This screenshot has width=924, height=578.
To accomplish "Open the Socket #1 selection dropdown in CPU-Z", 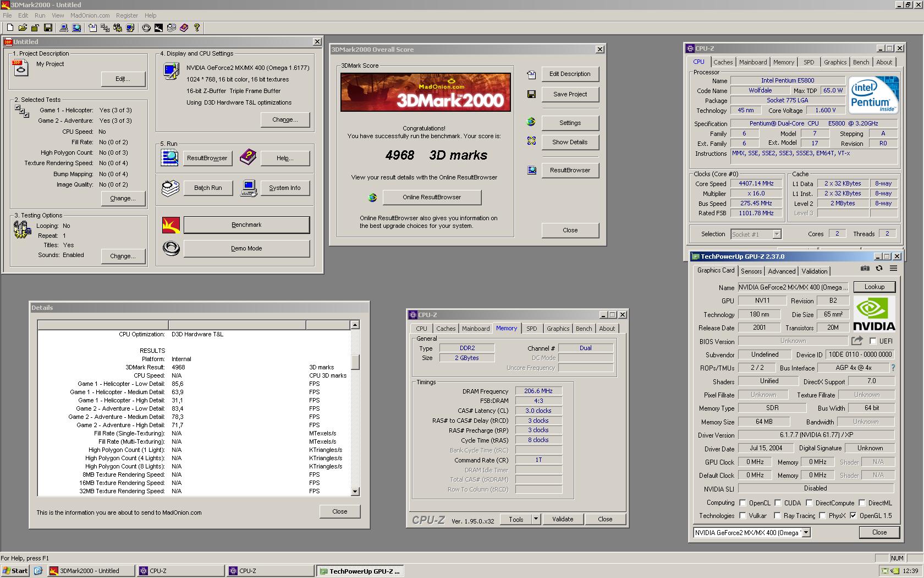I will (x=777, y=234).
